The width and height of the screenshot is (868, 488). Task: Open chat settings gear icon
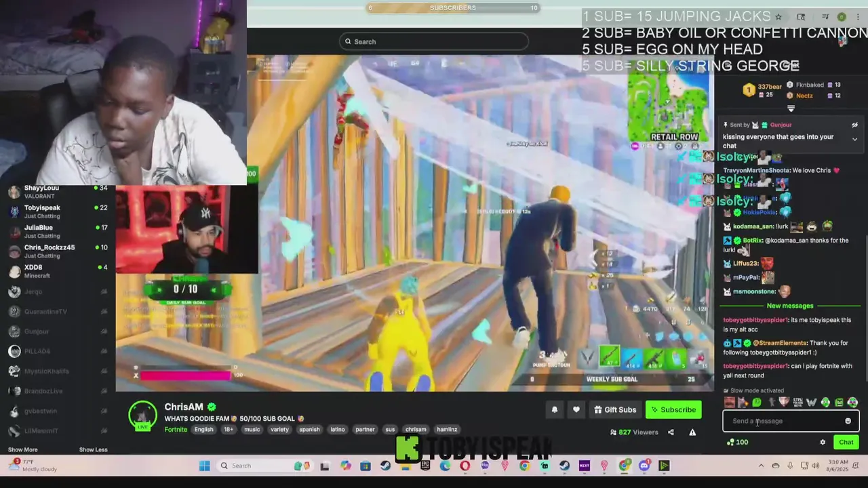click(x=823, y=442)
